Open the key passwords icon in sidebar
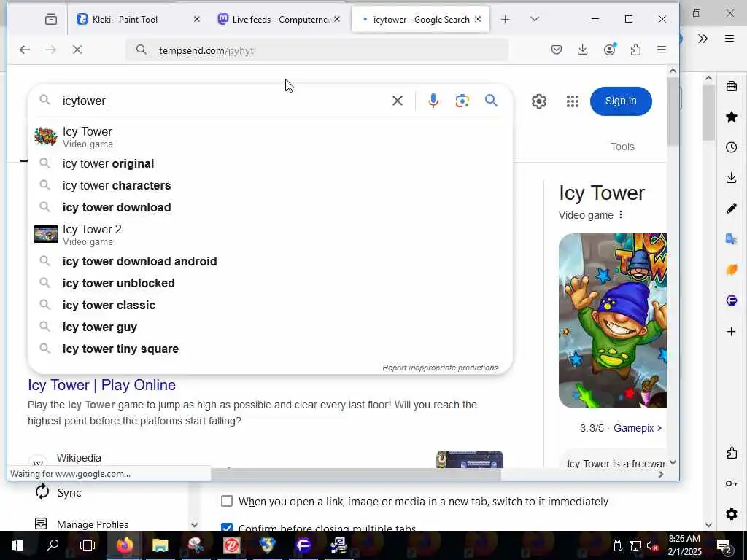747x560 pixels. 731,483
